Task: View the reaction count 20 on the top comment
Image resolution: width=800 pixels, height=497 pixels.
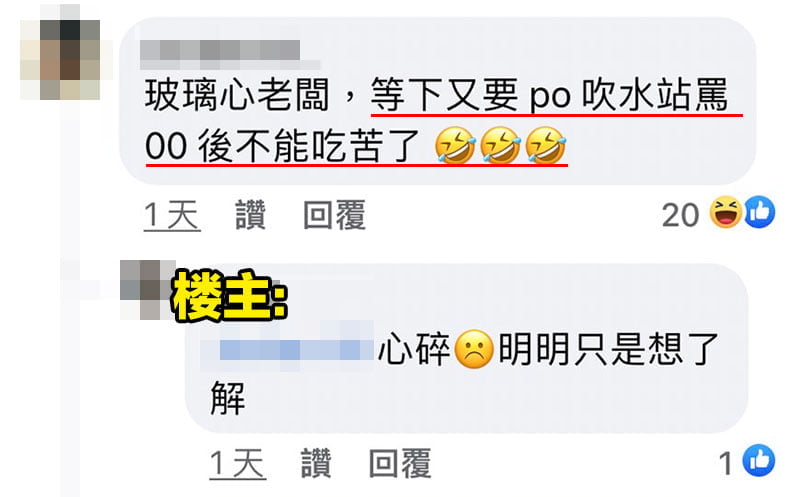Action: (x=681, y=215)
